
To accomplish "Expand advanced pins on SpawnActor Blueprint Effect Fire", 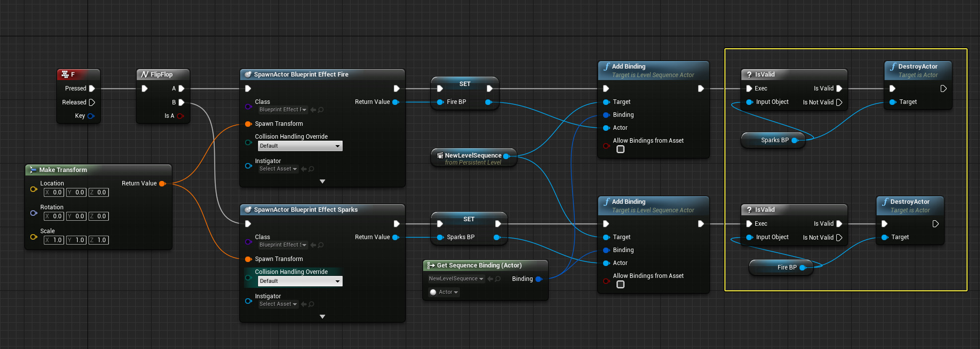I will click(x=322, y=181).
